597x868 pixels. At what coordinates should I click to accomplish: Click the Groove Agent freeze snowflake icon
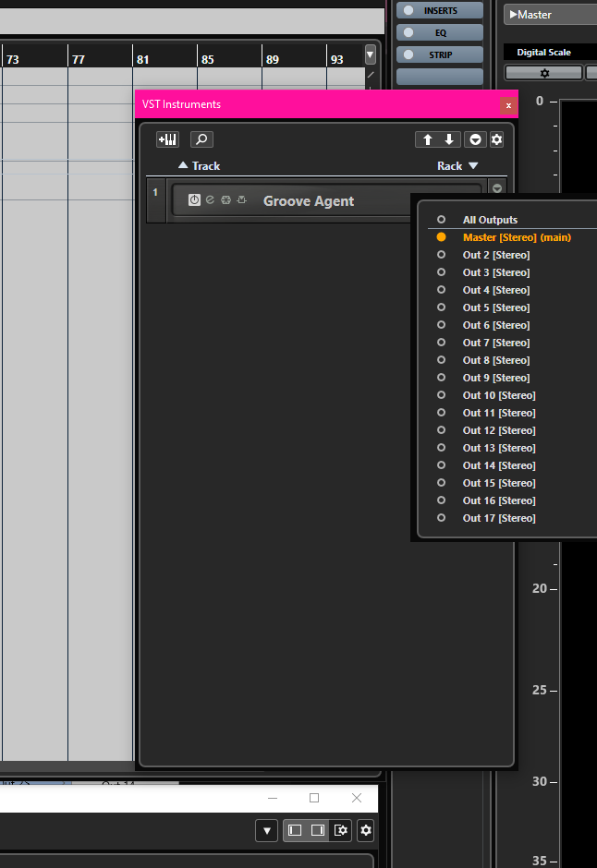click(225, 199)
